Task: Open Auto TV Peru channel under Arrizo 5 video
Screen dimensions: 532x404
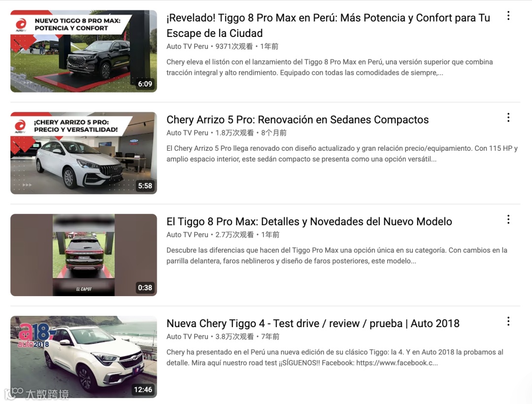Action: 187,133
